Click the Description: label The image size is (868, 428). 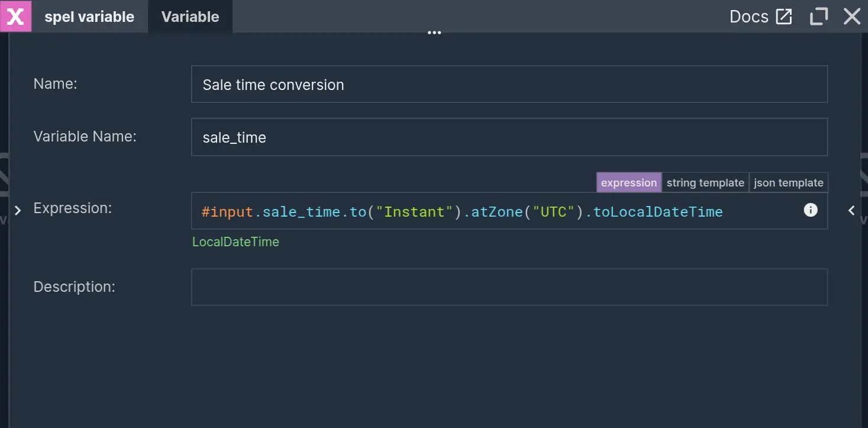(74, 287)
